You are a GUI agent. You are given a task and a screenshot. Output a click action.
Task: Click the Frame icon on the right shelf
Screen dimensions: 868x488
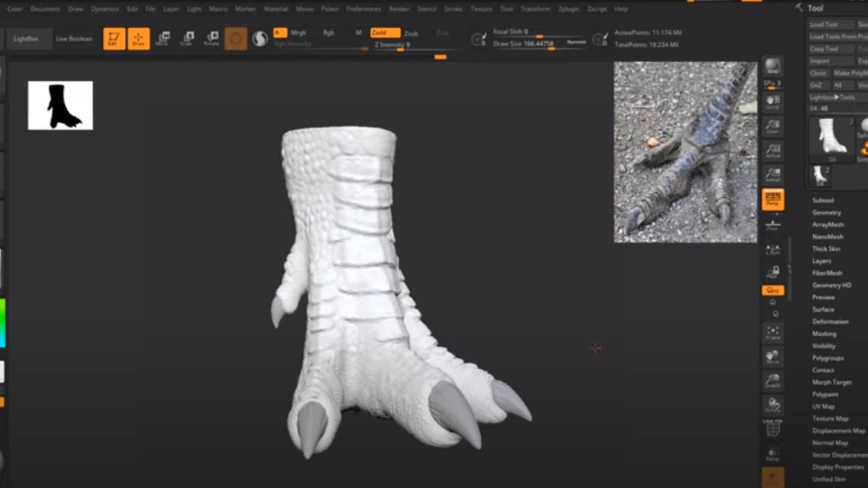pyautogui.click(x=773, y=333)
